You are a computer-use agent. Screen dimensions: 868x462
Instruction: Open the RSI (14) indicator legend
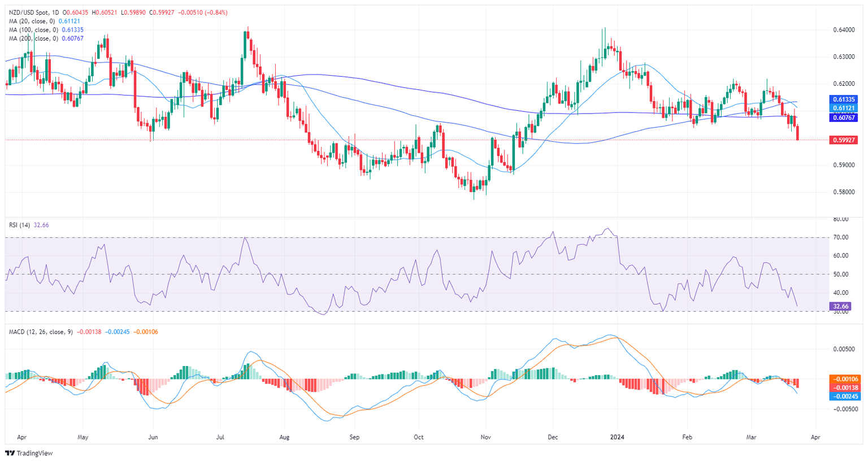[x=20, y=225]
